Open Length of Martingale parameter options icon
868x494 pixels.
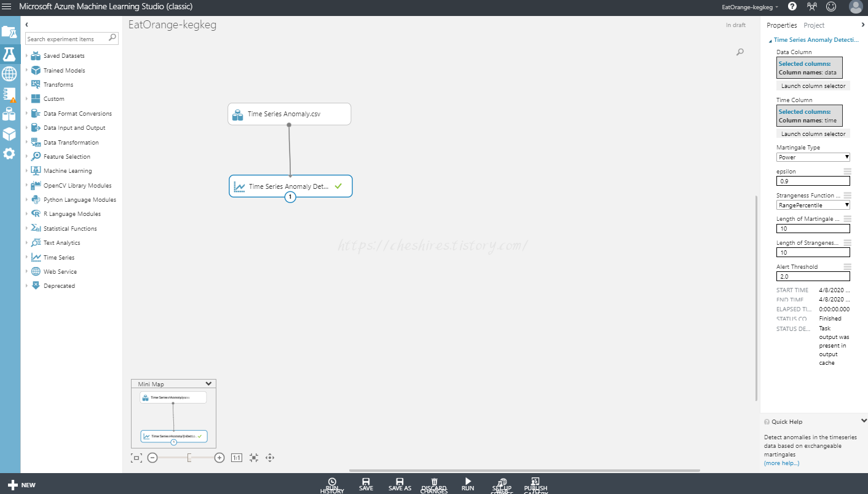[x=847, y=218]
